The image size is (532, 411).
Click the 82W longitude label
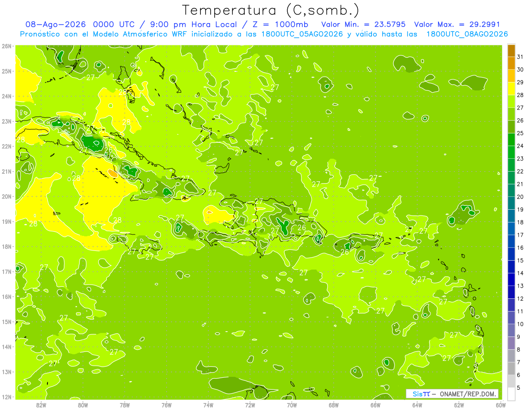click(41, 404)
